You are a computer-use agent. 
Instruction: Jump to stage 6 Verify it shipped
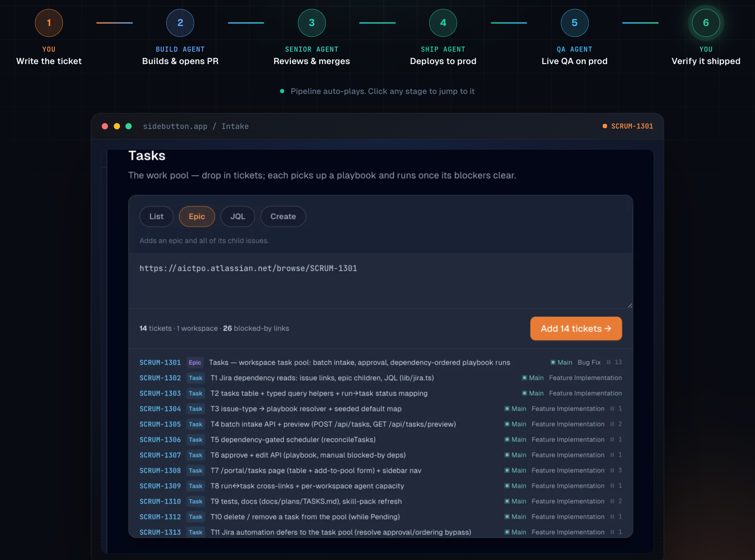coord(706,23)
